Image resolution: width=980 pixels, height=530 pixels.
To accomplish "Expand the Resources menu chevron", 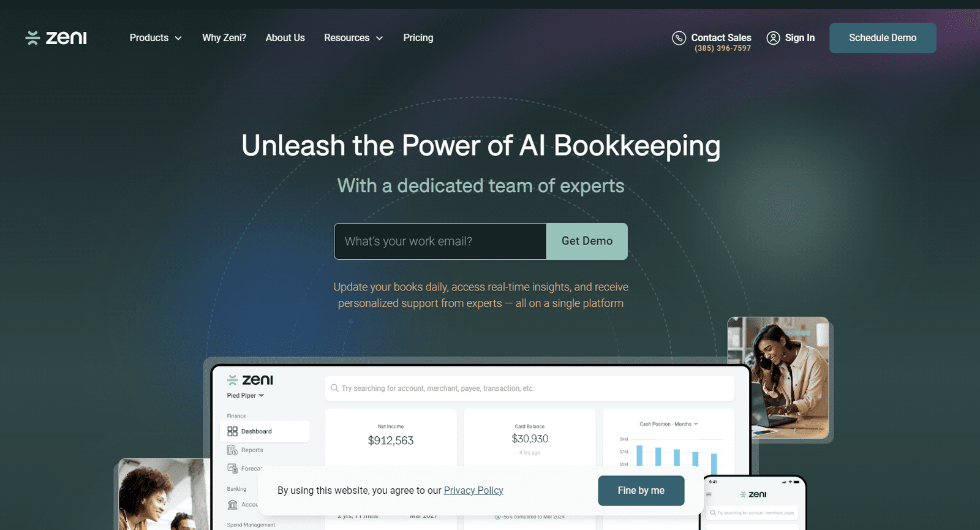I will [379, 38].
